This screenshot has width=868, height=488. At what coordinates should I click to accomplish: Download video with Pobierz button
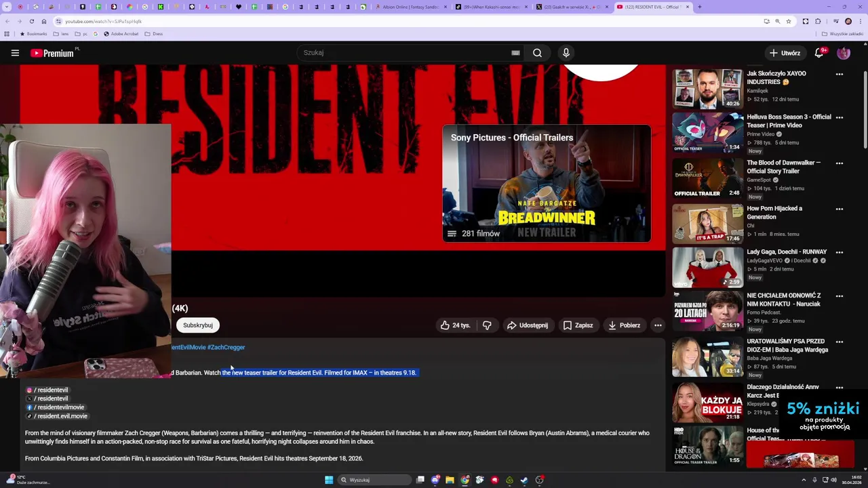tap(625, 325)
